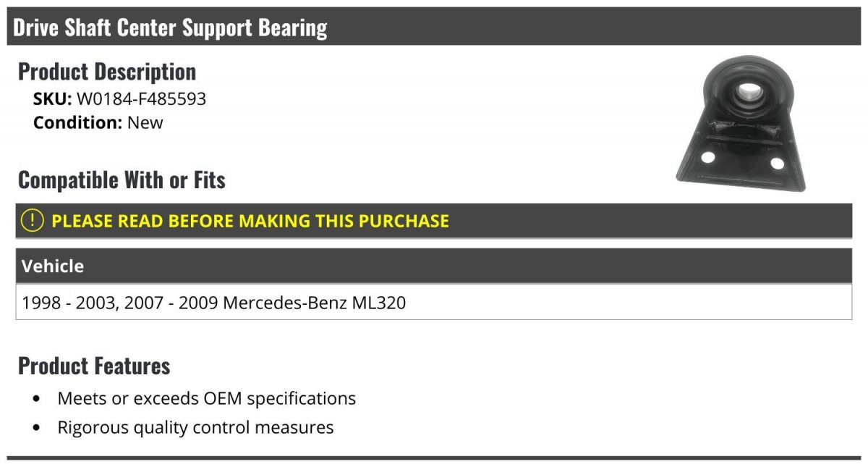Click the "Product Features" heading
Viewport: 868px width, 467px height.
94,366
